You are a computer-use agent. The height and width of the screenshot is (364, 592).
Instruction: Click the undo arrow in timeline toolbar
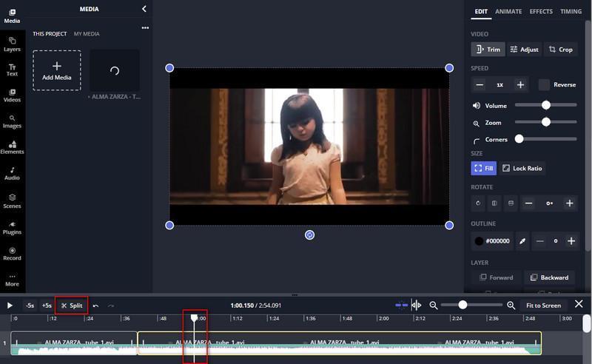96,306
